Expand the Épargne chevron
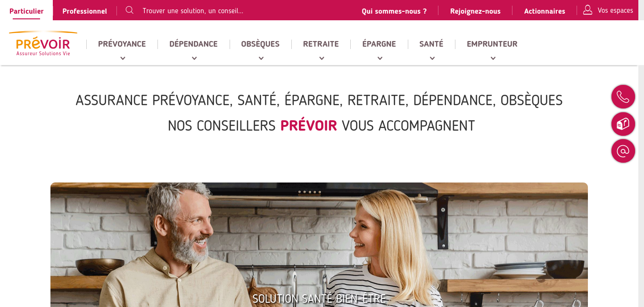 tap(380, 58)
